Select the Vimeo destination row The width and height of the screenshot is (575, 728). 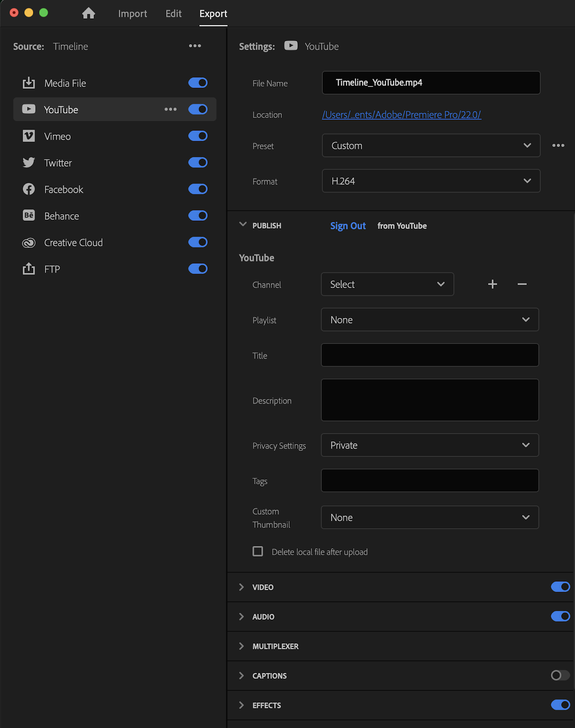tap(115, 136)
